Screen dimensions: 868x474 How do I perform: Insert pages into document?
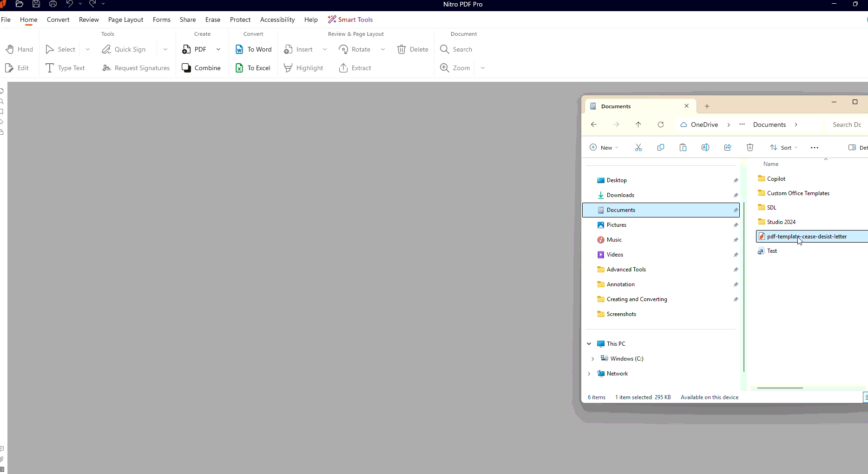coord(299,49)
